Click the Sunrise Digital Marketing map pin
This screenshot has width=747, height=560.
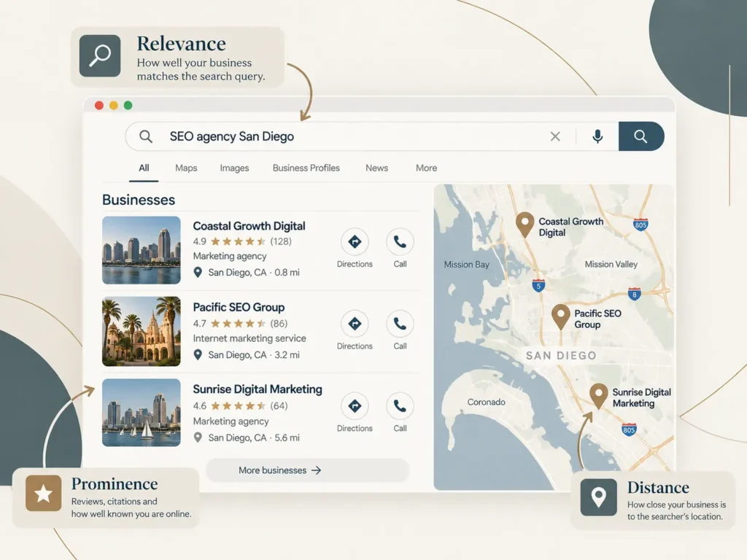pyautogui.click(x=598, y=397)
